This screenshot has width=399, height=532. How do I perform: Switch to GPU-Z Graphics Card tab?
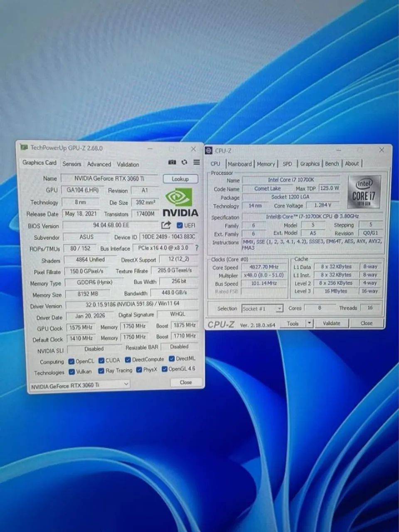pyautogui.click(x=39, y=163)
